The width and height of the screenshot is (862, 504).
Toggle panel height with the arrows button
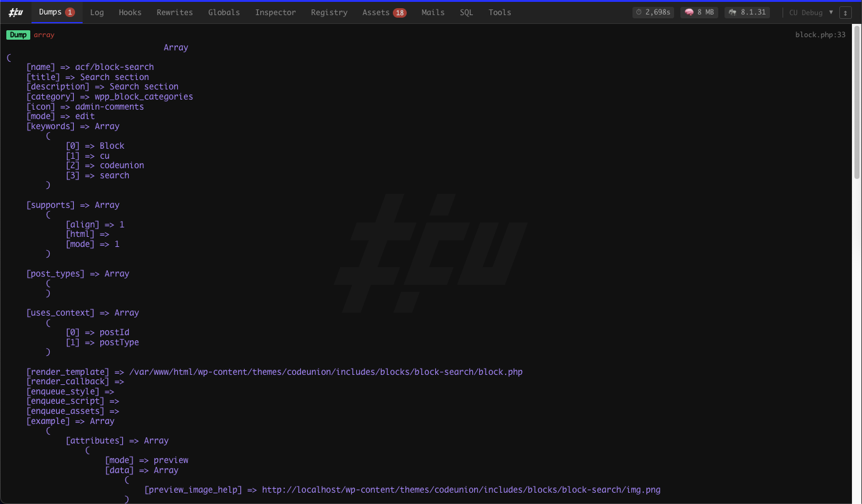845,13
